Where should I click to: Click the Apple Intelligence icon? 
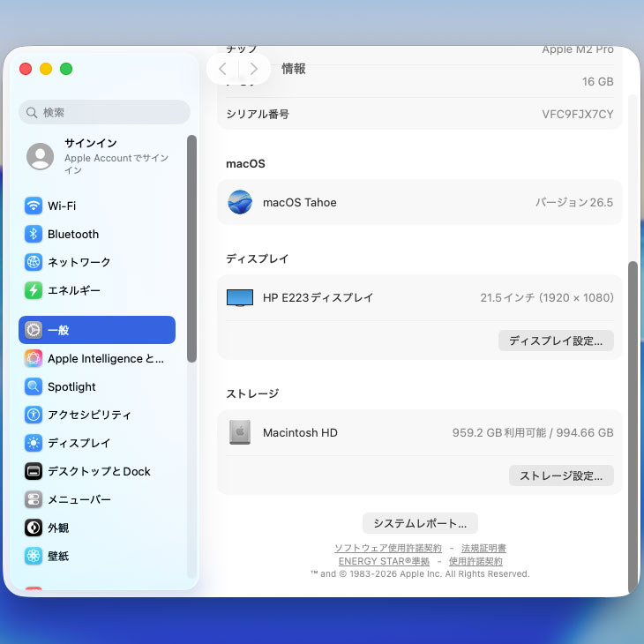pyautogui.click(x=34, y=358)
